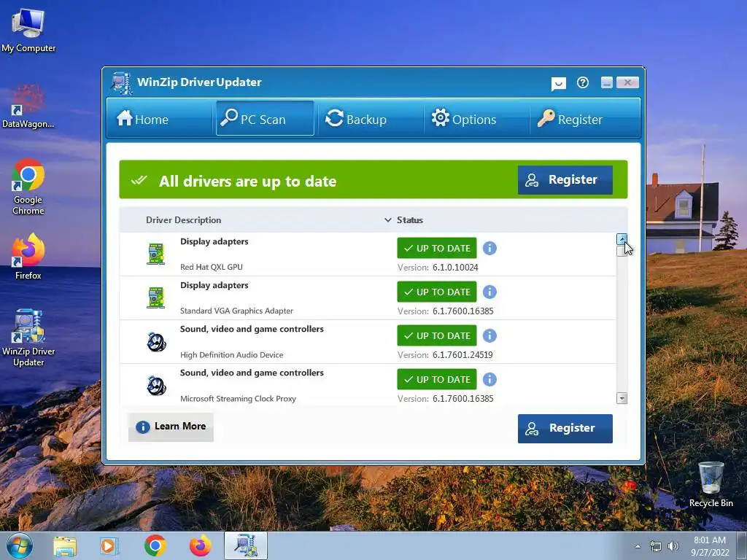747x560 pixels.
Task: Open Chrome from the taskbar
Action: 155,545
